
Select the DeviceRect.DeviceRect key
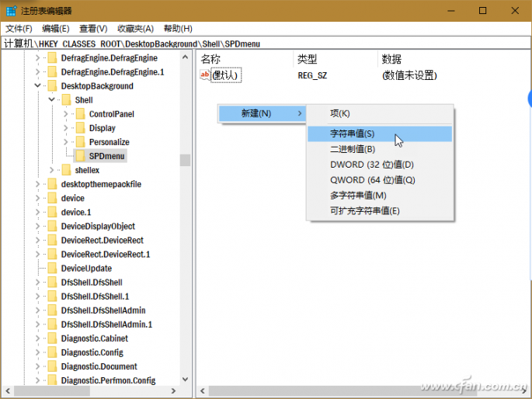point(102,240)
